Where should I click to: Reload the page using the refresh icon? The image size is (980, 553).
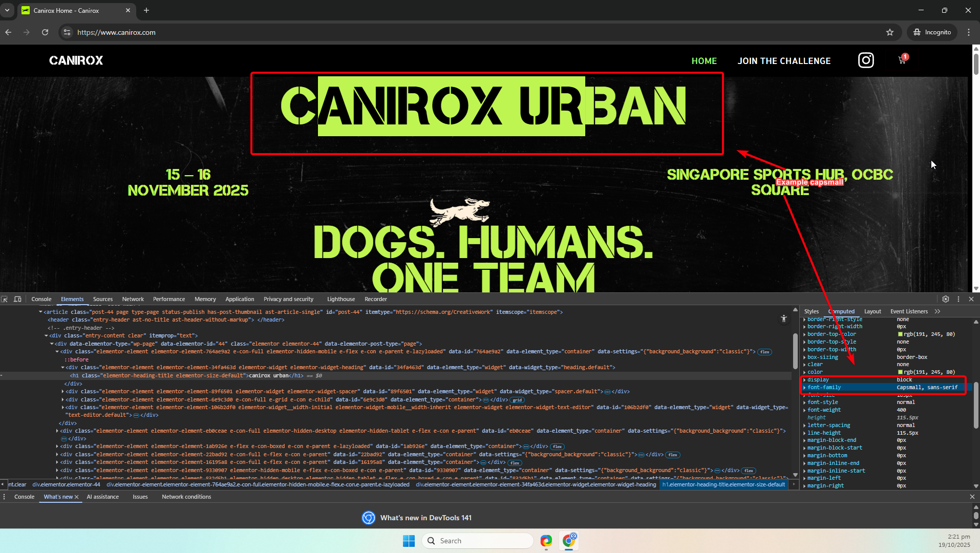click(x=45, y=32)
